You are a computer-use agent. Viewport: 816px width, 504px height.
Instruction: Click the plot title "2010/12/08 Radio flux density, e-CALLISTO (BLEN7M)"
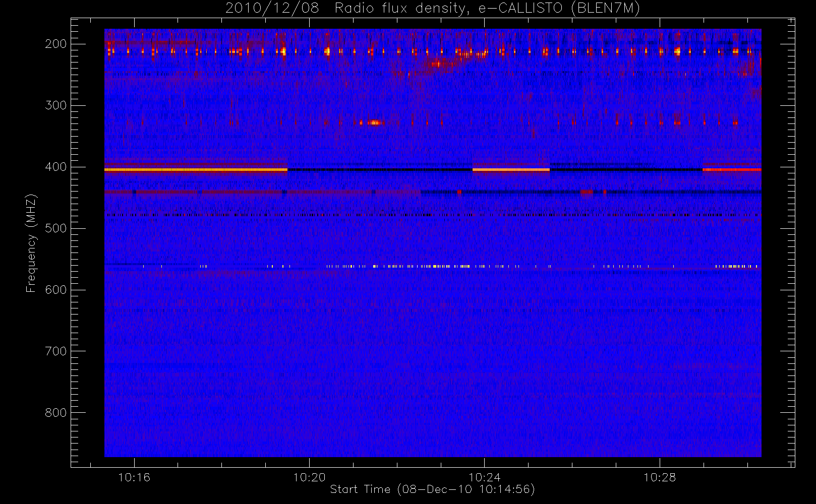coord(433,9)
